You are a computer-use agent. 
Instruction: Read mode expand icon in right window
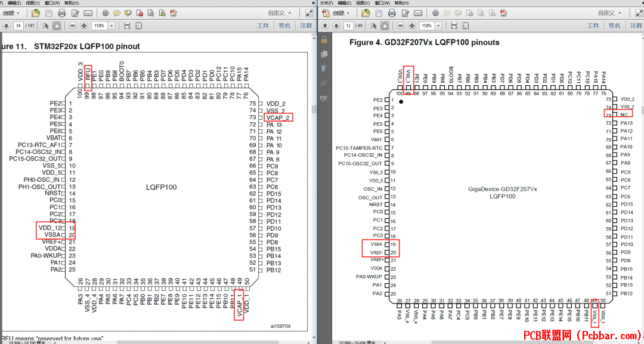(x=639, y=13)
